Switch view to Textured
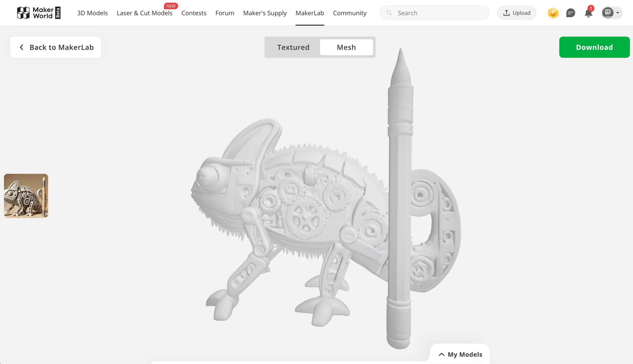 (x=293, y=47)
